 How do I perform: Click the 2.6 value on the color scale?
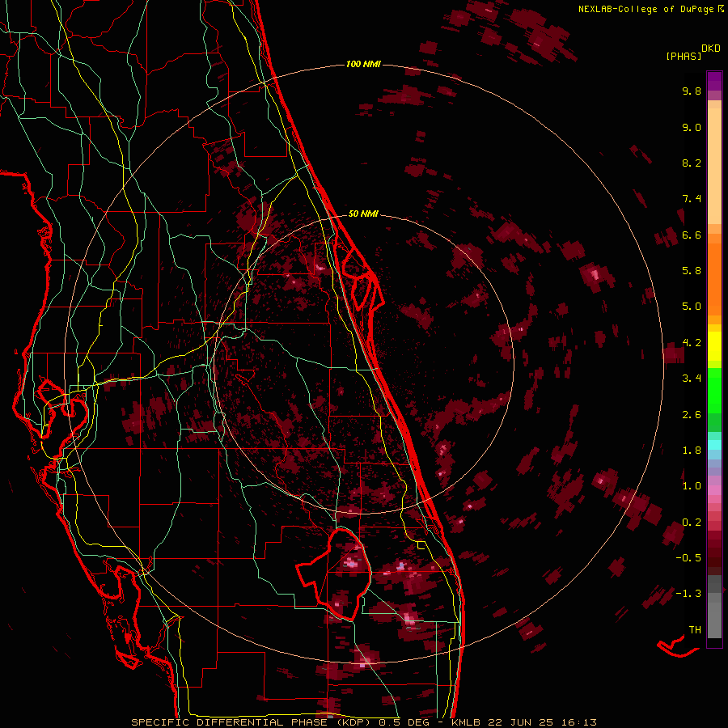[x=692, y=415]
